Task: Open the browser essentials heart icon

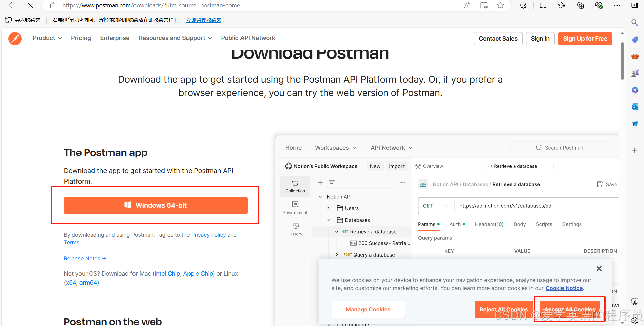Action: [599, 5]
